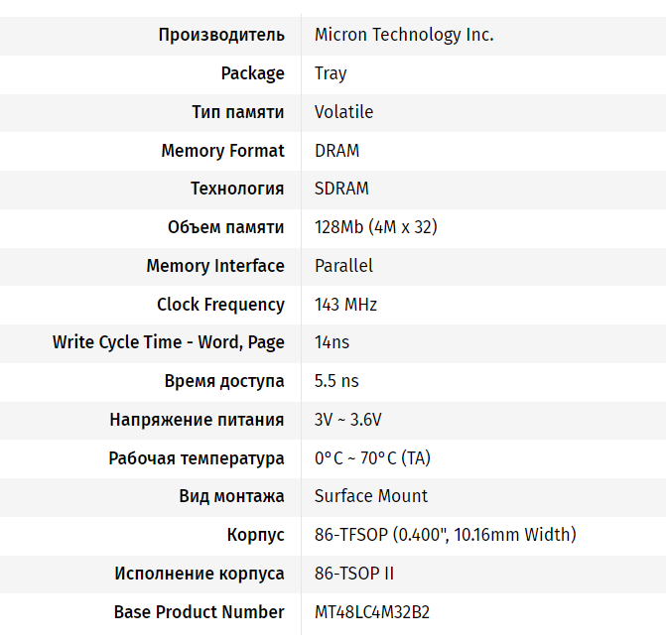Click the DRAM memory format value
The image size is (666, 644).
click(336, 151)
